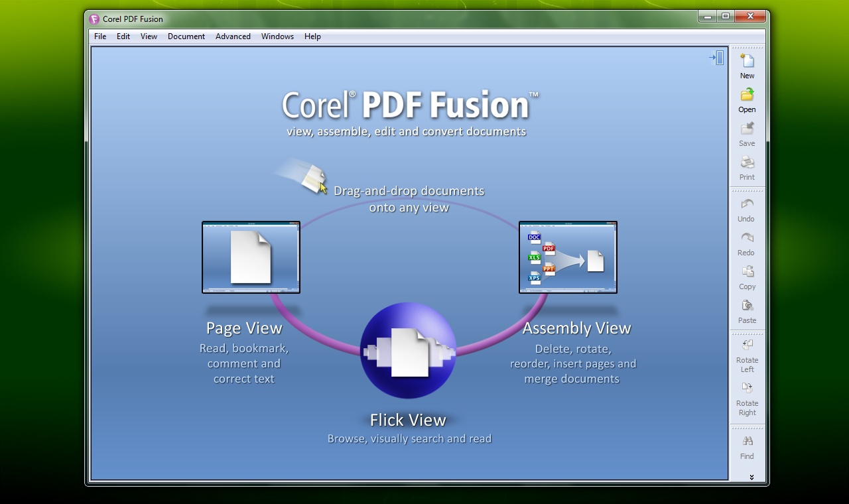Select the Rotate Left tool

[x=747, y=346]
